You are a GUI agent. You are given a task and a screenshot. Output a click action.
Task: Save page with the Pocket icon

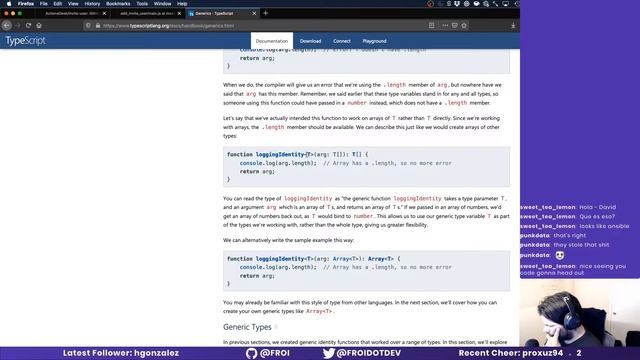454,25
